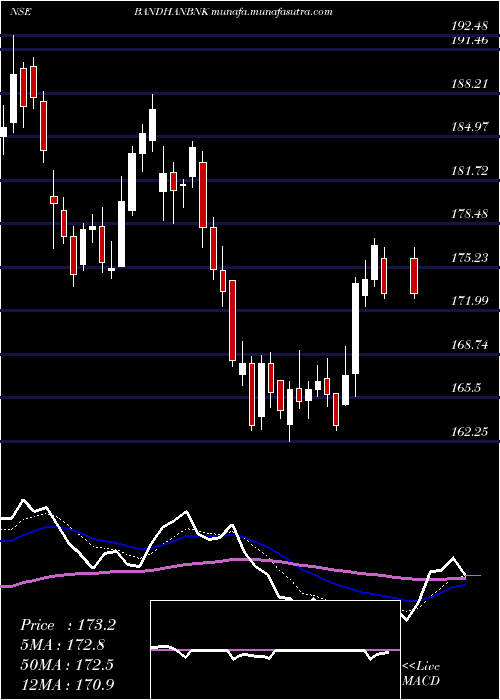This screenshot has width=500, height=700.
Task: Select the 168.74 price level label
Action: click(x=469, y=345)
